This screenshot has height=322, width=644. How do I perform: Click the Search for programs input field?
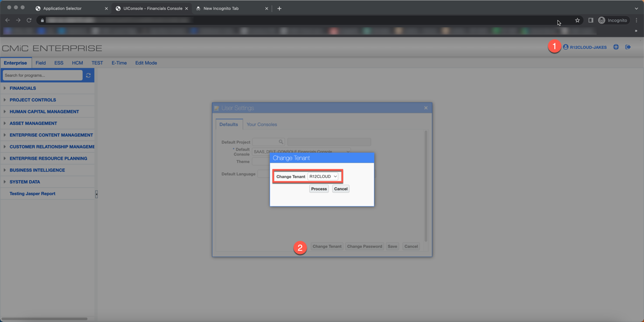click(41, 75)
